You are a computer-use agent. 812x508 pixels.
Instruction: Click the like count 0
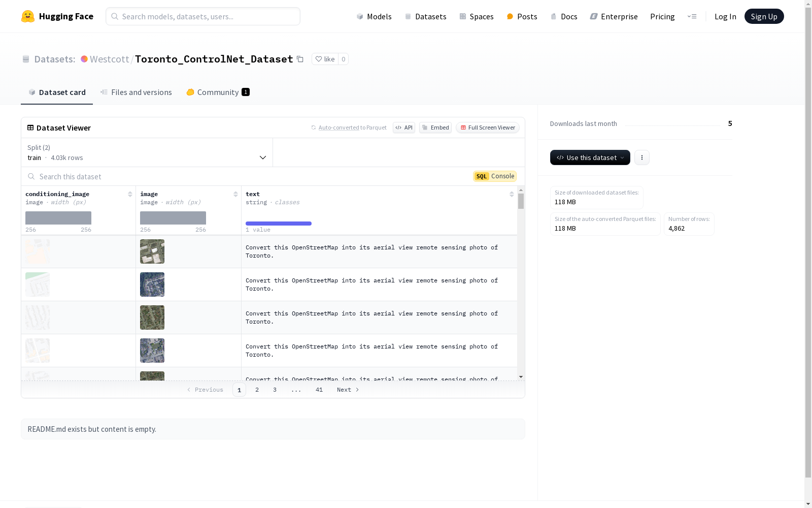click(x=344, y=59)
